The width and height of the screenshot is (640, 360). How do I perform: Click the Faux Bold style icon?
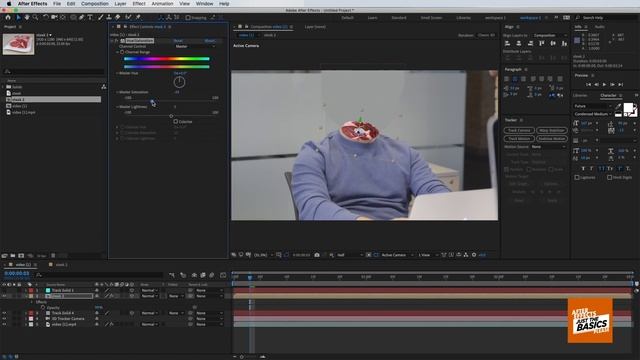(x=583, y=169)
